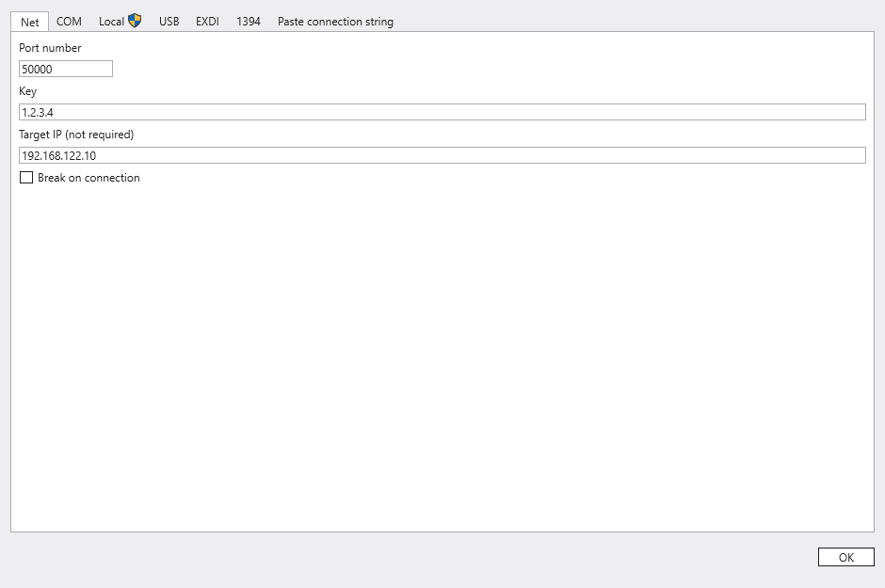Click the Port number field containing 50000

click(x=65, y=69)
